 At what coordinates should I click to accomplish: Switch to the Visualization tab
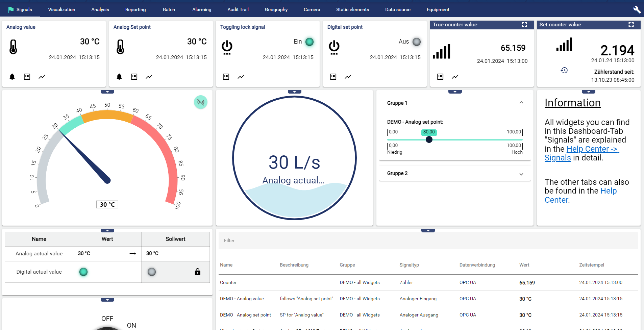(61, 9)
